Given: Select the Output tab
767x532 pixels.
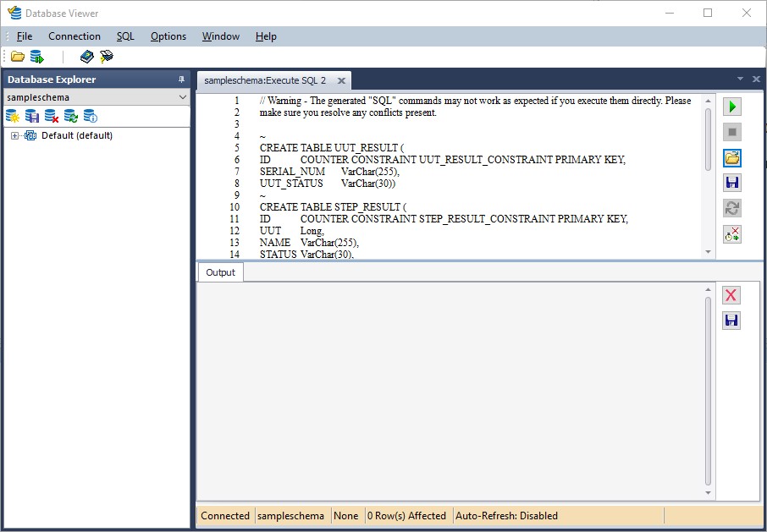Looking at the screenshot, I should 220,272.
